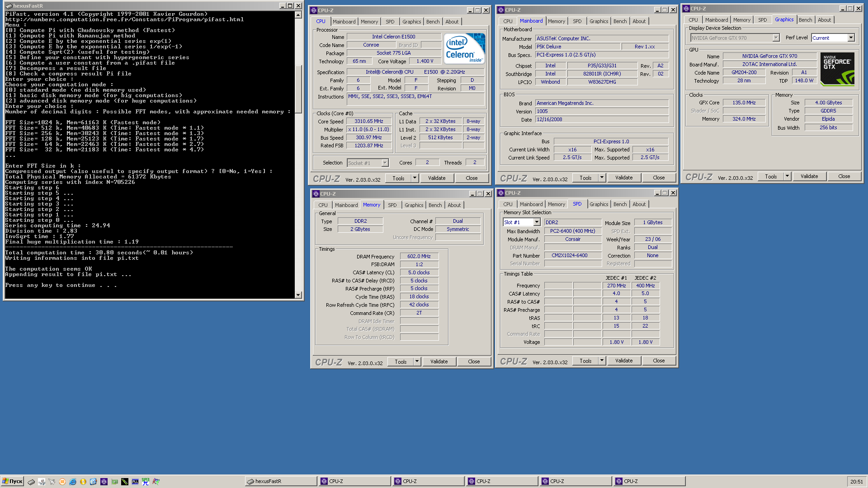Viewport: 868px width, 488px height.
Task: Open the Slot #1 memory slot dropdown
Action: pos(537,222)
